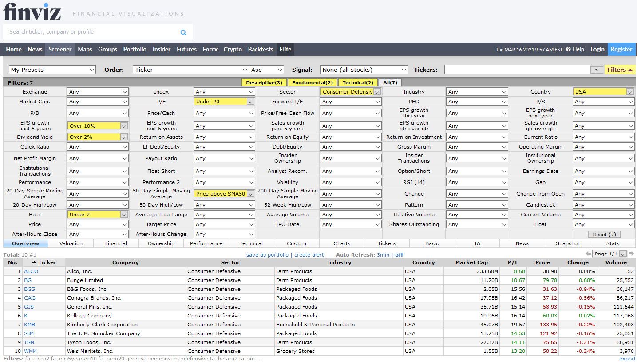Viewport: 637px width, 364px height.
Task: Collapse the Filters panel toggle
Action: pyautogui.click(x=620, y=70)
